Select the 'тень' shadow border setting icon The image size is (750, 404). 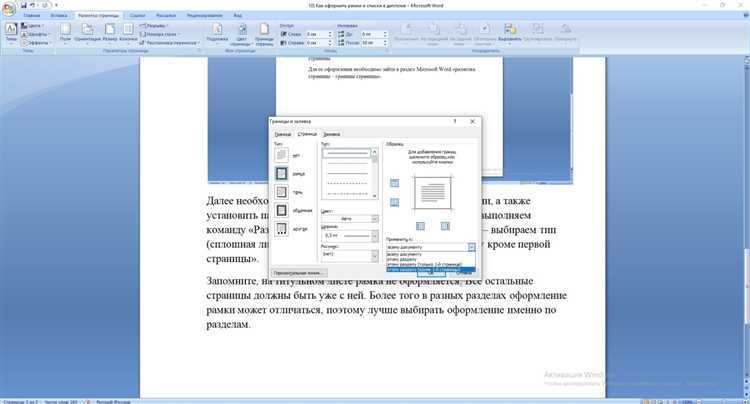[x=281, y=192]
